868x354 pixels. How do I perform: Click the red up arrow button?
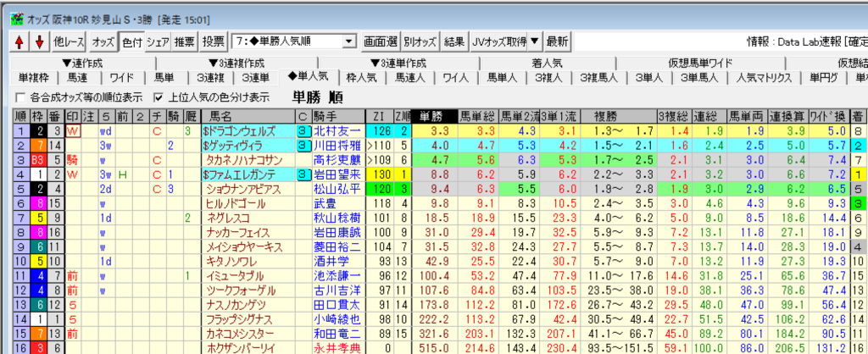pyautogui.click(x=19, y=41)
